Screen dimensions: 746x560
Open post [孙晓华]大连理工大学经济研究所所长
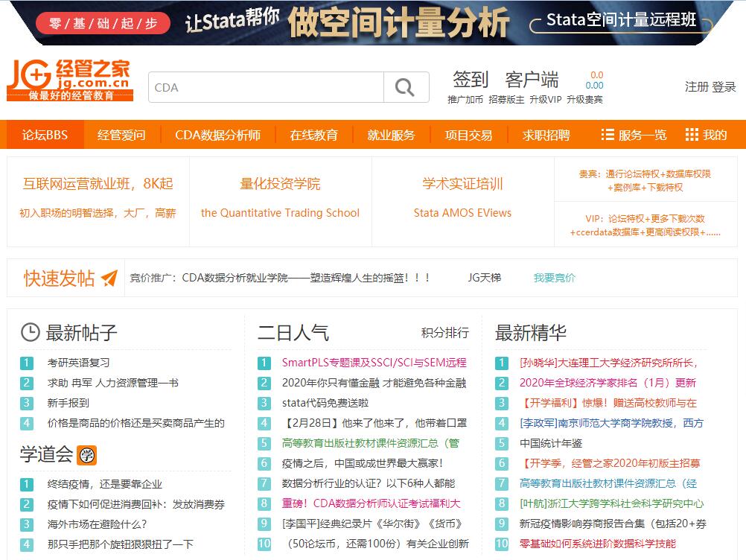pos(608,363)
